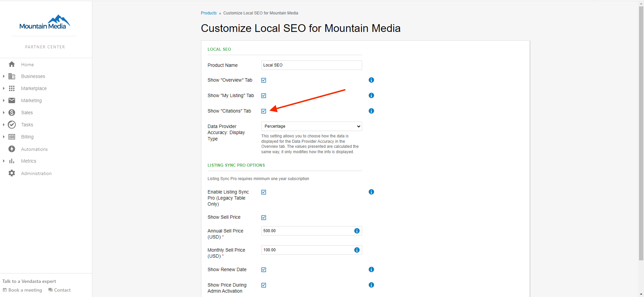Open Administration menu item
644x297 pixels.
36,173
